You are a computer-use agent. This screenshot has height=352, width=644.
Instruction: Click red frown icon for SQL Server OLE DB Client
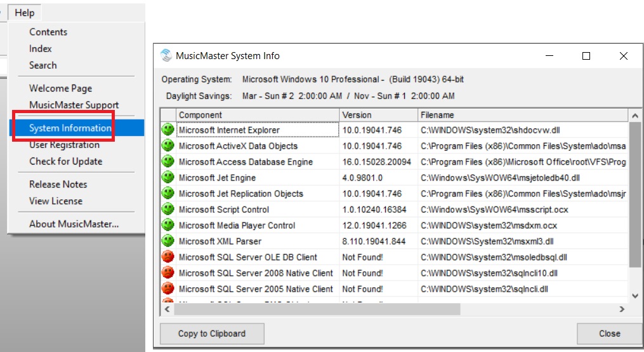pyautogui.click(x=168, y=257)
